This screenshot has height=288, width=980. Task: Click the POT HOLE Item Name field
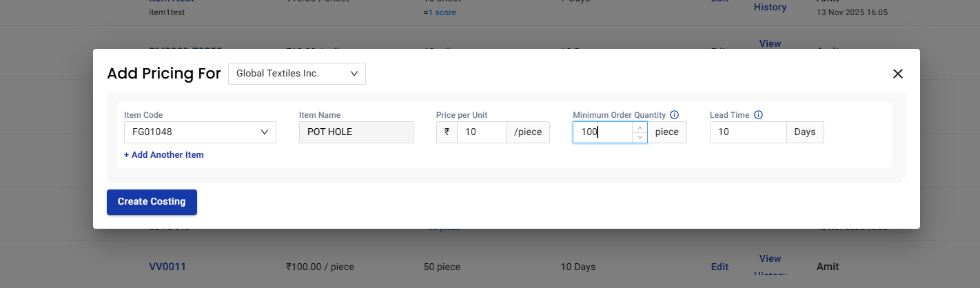[356, 132]
